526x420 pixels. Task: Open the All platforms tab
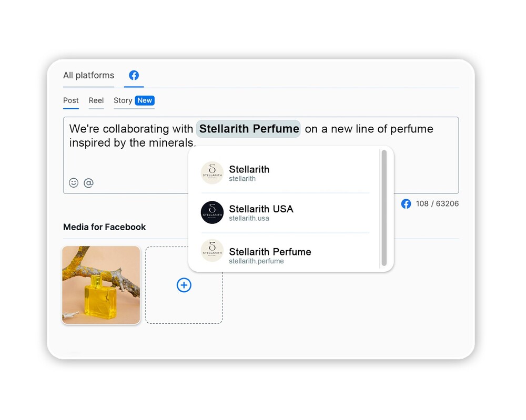point(88,75)
